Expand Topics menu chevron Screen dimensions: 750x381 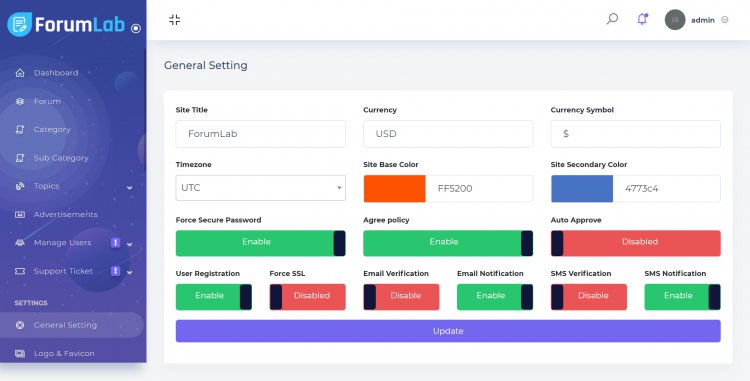[x=129, y=187]
